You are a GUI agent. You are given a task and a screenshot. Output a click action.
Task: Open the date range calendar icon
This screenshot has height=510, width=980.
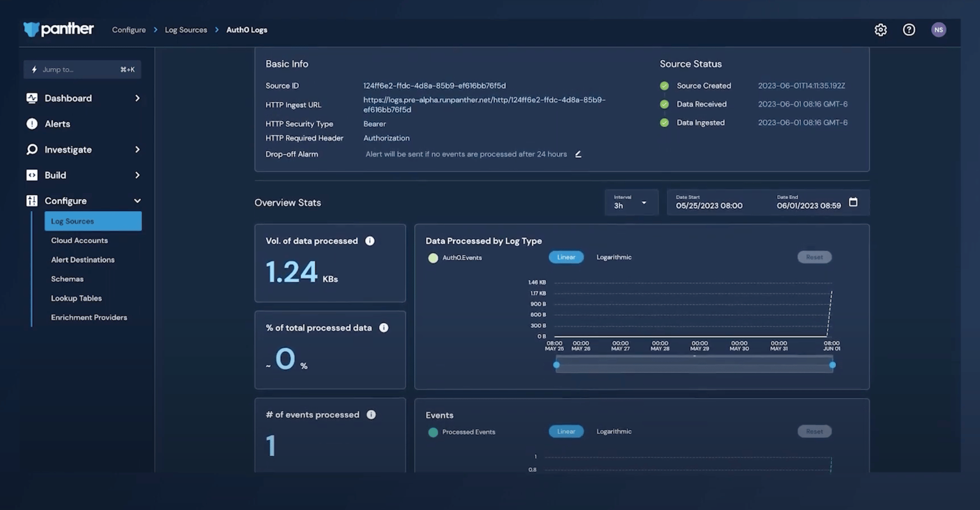(853, 202)
